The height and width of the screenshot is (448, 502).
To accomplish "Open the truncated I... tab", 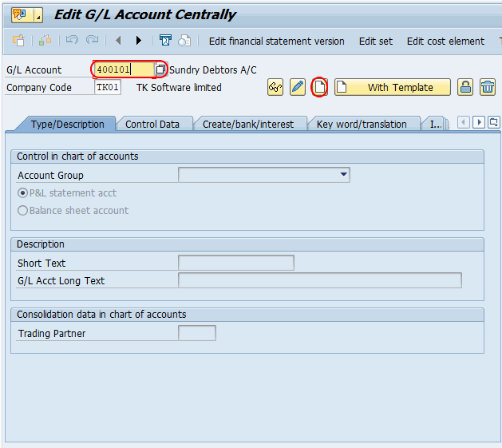I will [436, 124].
